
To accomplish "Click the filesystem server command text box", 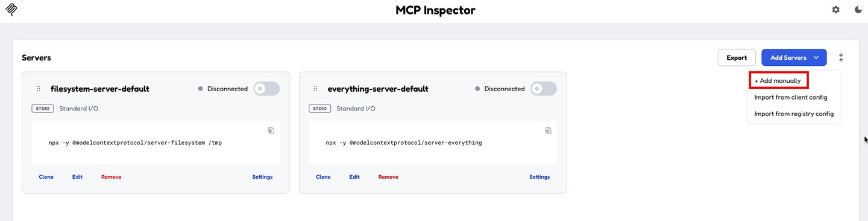I will coord(156,143).
